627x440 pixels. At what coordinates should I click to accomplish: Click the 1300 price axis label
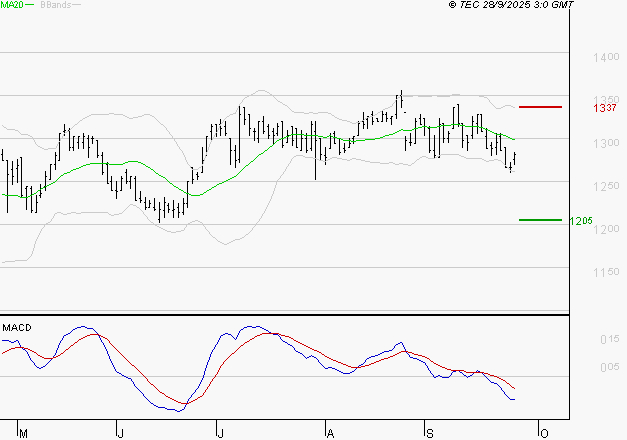tap(606, 143)
